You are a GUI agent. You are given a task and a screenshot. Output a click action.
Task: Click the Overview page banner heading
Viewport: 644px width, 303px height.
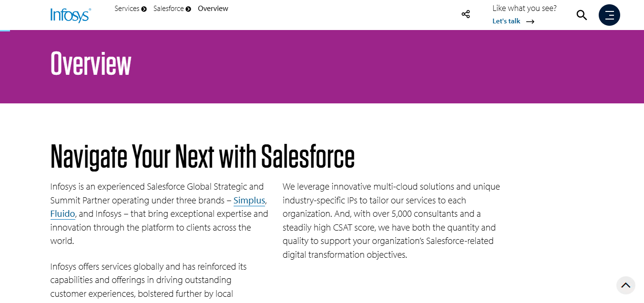pos(91,63)
